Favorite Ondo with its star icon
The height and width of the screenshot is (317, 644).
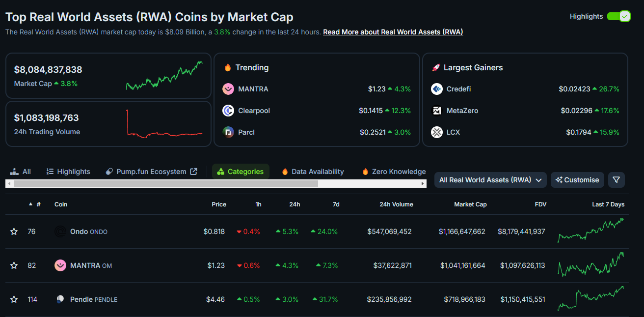[14, 231]
